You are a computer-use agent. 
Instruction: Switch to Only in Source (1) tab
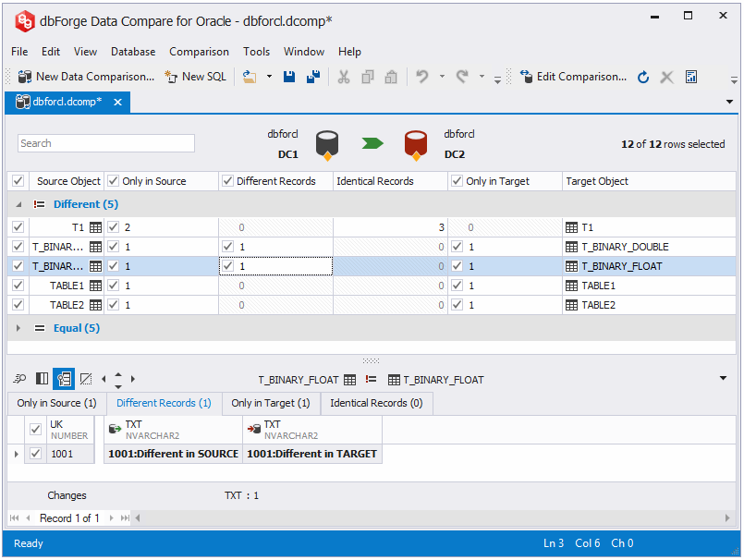pyautogui.click(x=57, y=403)
